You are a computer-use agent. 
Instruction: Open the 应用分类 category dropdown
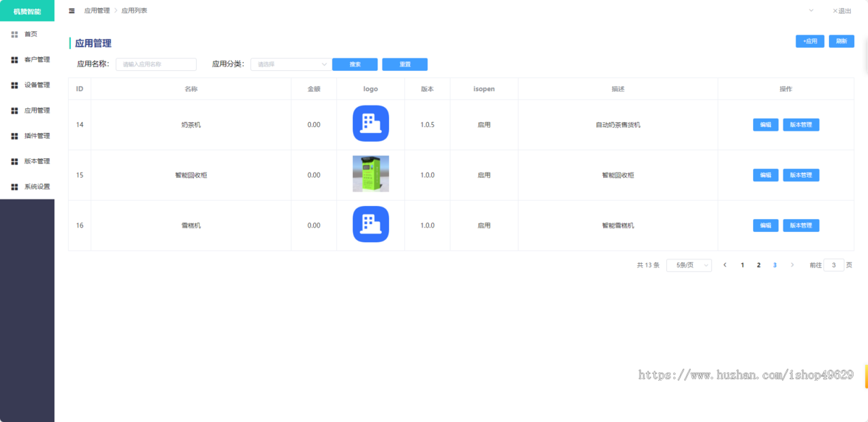(292, 64)
